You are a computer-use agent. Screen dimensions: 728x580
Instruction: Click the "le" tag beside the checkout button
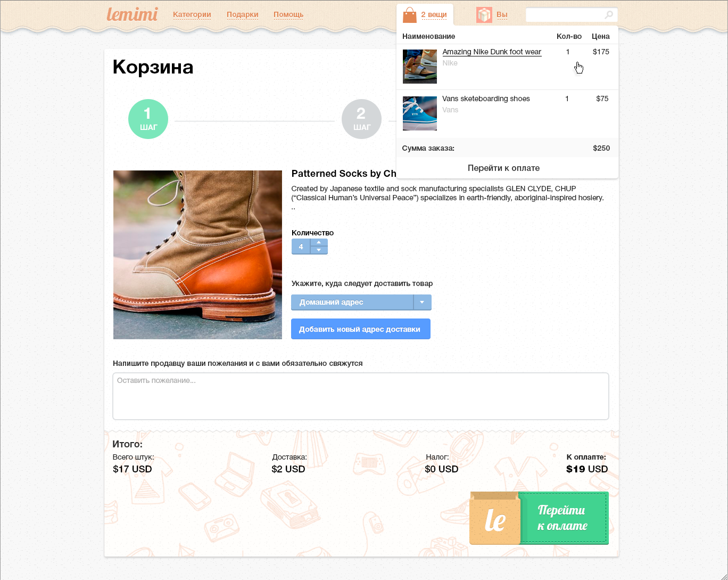(494, 518)
